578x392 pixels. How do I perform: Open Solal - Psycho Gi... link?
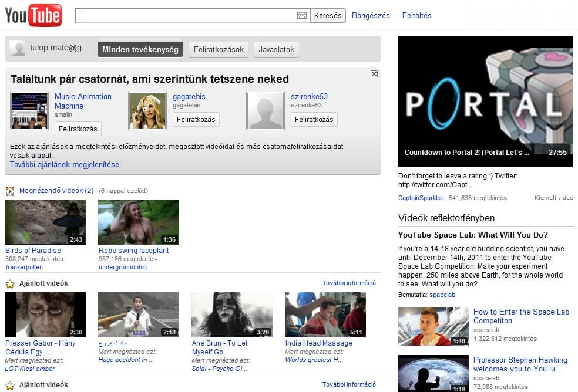(219, 369)
